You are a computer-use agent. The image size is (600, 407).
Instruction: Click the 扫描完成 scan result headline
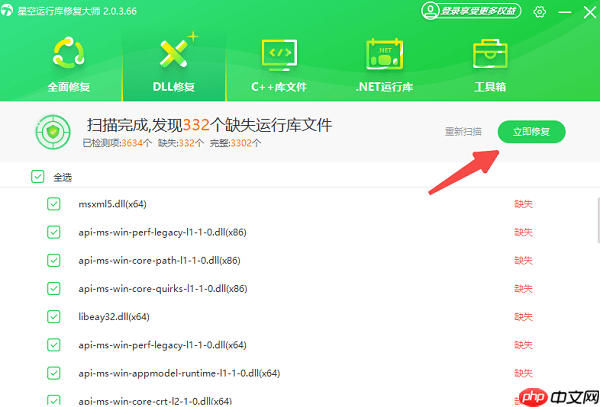(209, 125)
